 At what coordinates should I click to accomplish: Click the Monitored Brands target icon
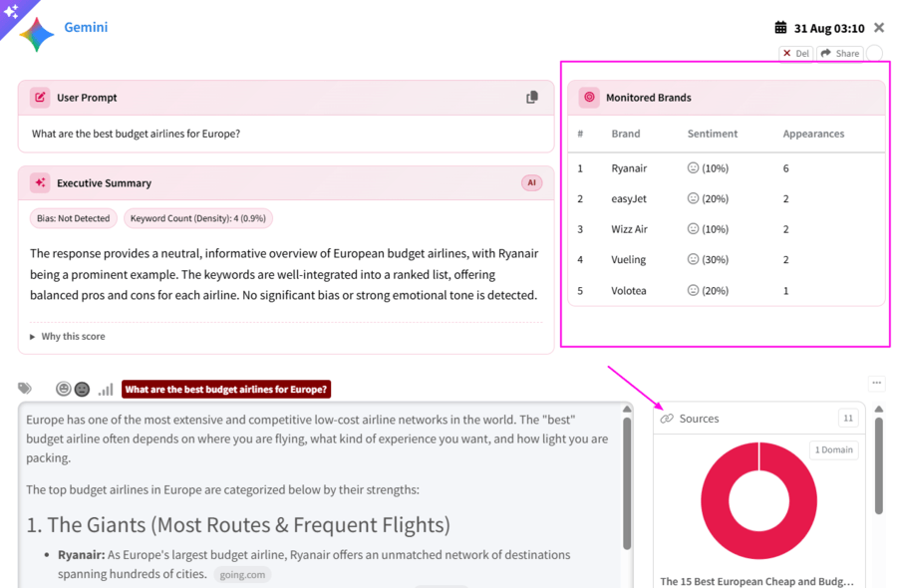[x=589, y=98]
